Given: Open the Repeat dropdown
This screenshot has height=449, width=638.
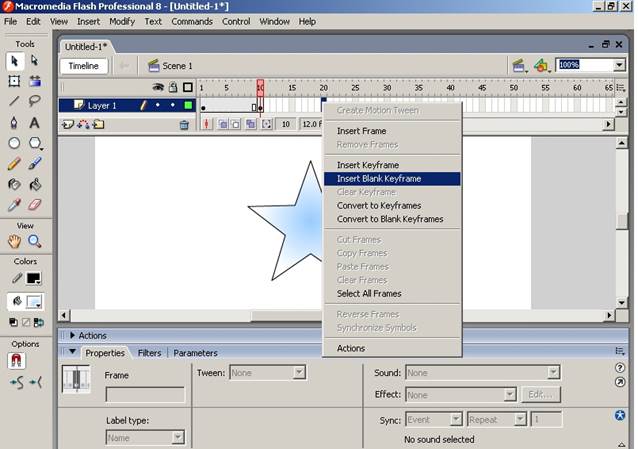Looking at the screenshot, I should coord(520,419).
